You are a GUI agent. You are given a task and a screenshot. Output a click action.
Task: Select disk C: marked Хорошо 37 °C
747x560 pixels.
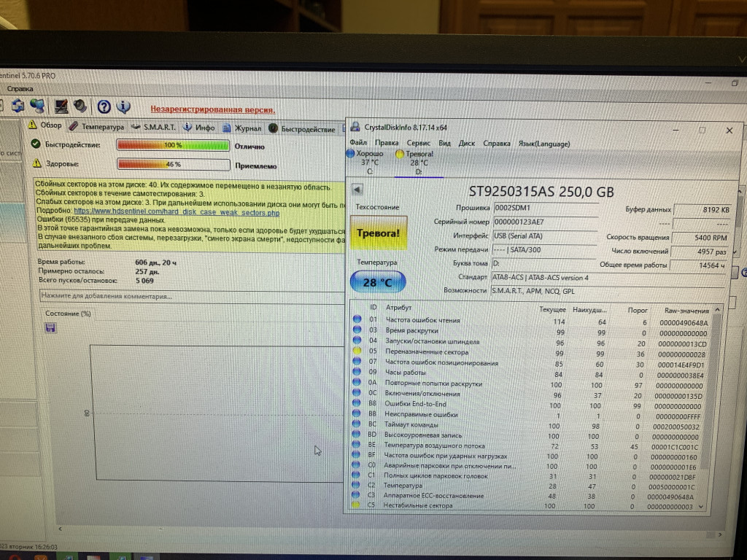point(370,162)
